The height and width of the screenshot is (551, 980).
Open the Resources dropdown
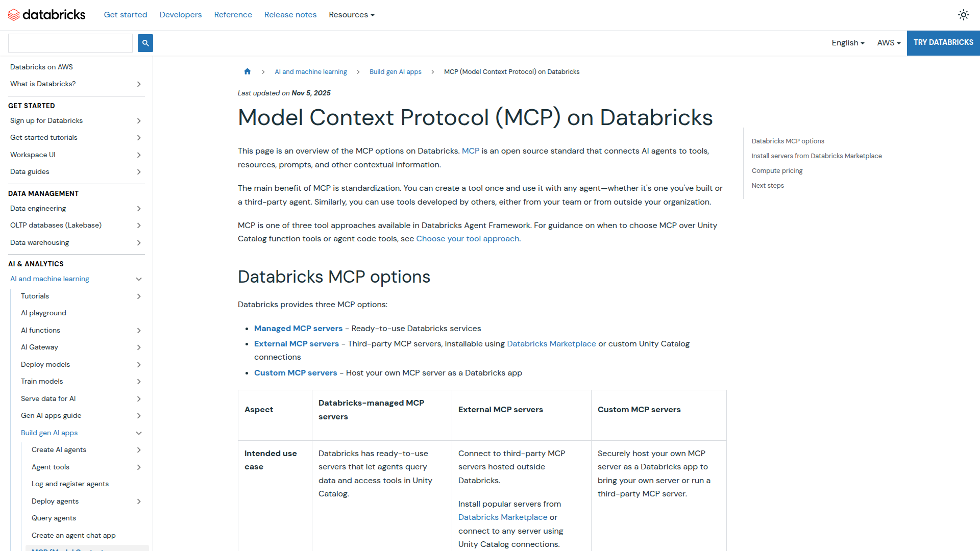[351, 15]
